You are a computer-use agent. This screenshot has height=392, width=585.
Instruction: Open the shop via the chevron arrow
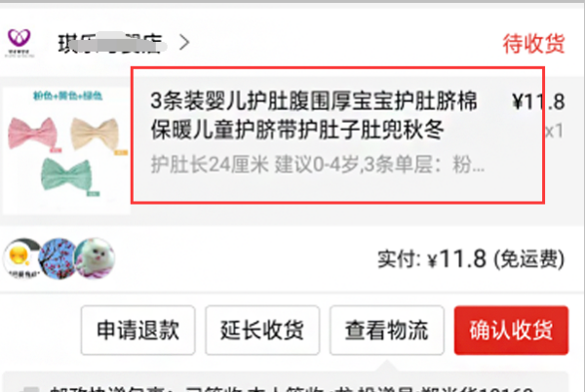coord(184,43)
